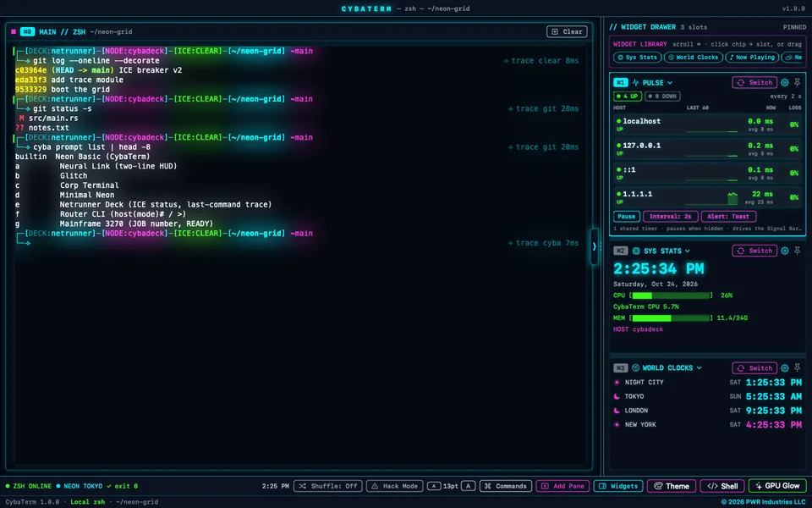The height and width of the screenshot is (508, 812).
Task: Open the Shell selector
Action: [x=722, y=486]
